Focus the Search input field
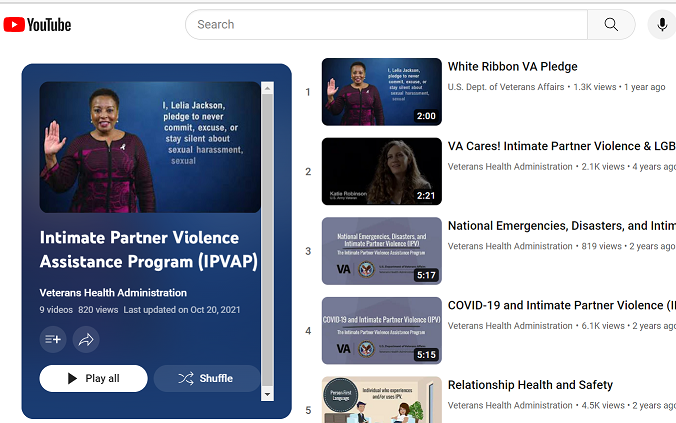 (386, 25)
